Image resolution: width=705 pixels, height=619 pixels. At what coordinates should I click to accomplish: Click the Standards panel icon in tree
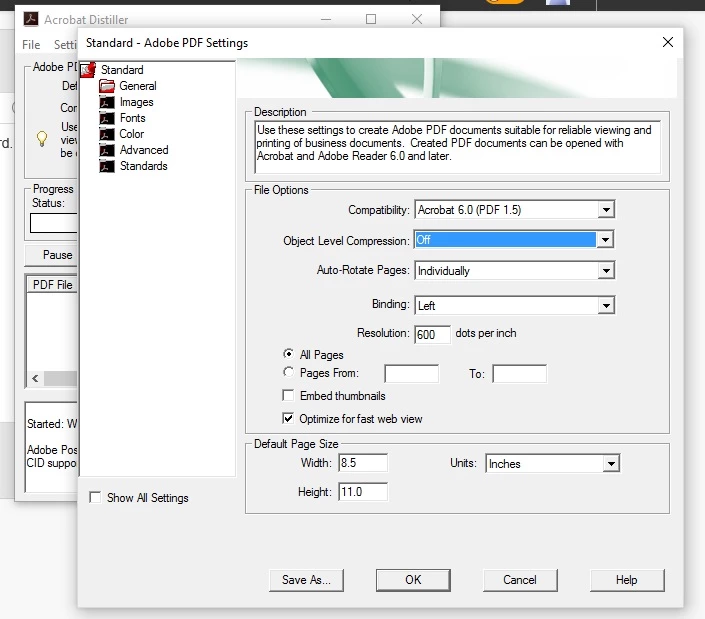click(107, 166)
